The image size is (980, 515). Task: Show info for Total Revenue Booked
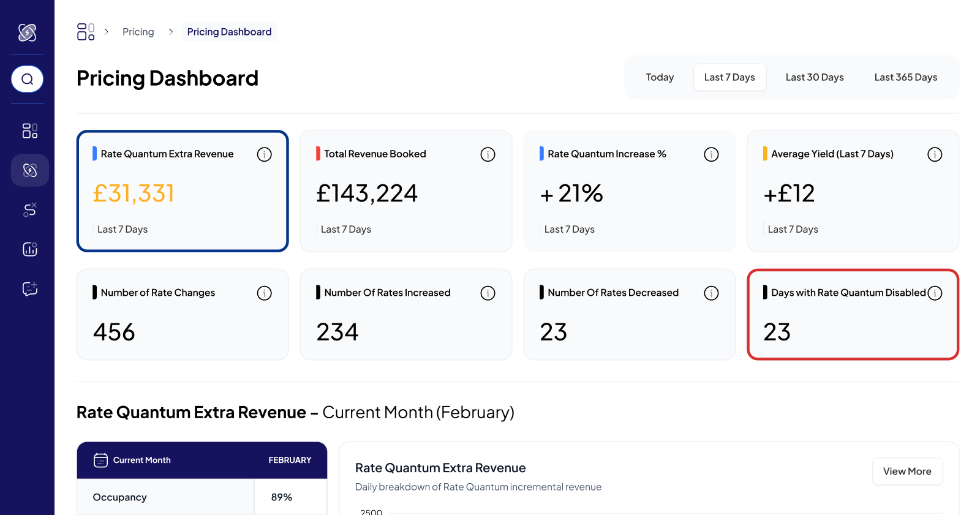[x=488, y=154]
